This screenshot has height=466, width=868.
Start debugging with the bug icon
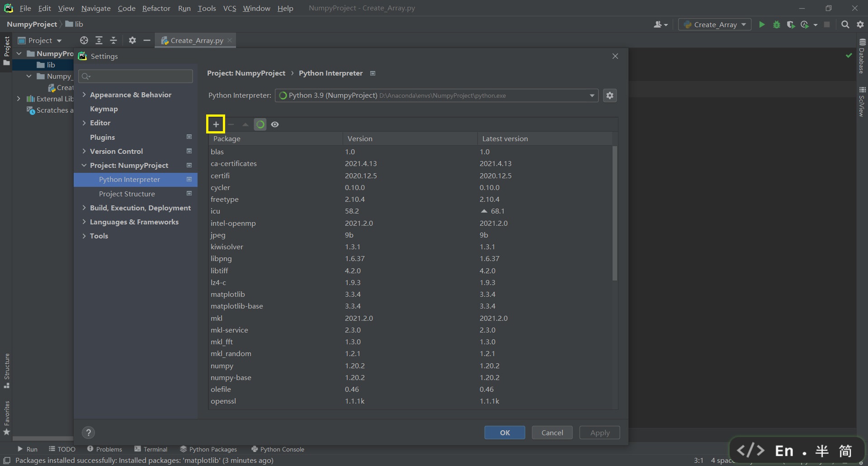coord(776,24)
